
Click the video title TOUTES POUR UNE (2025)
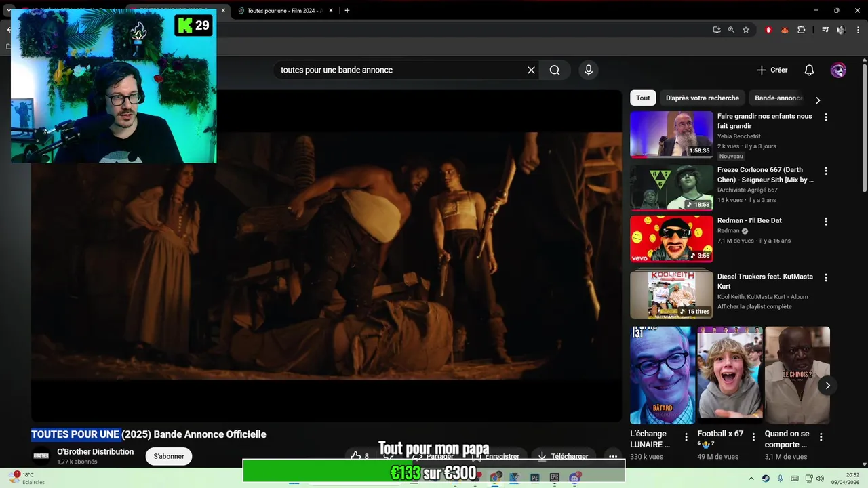point(149,434)
